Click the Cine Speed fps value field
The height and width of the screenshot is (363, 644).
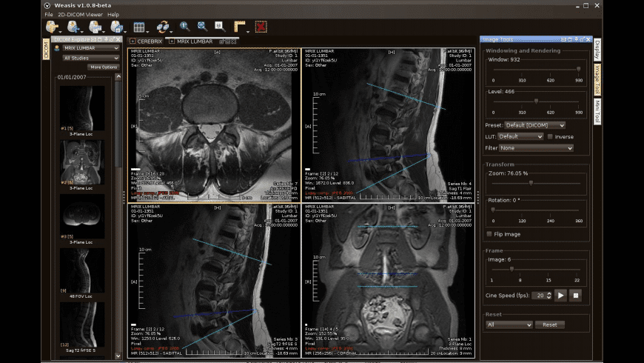[x=540, y=296]
